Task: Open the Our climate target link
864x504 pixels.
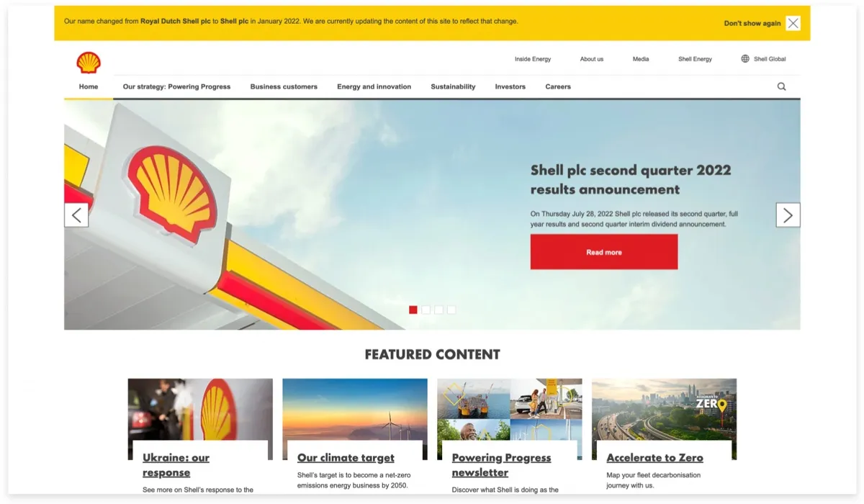Action: click(x=346, y=457)
